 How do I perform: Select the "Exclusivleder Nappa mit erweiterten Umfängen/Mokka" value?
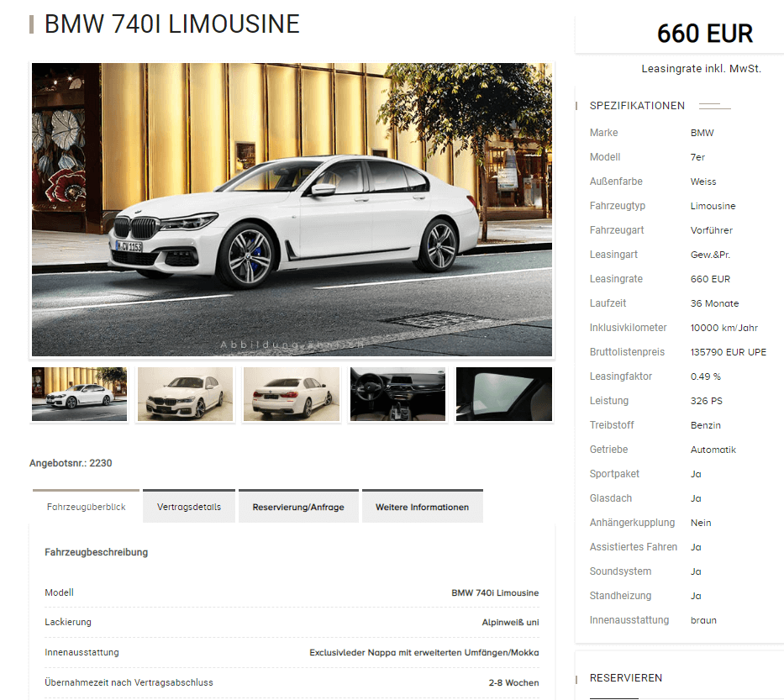coord(424,652)
